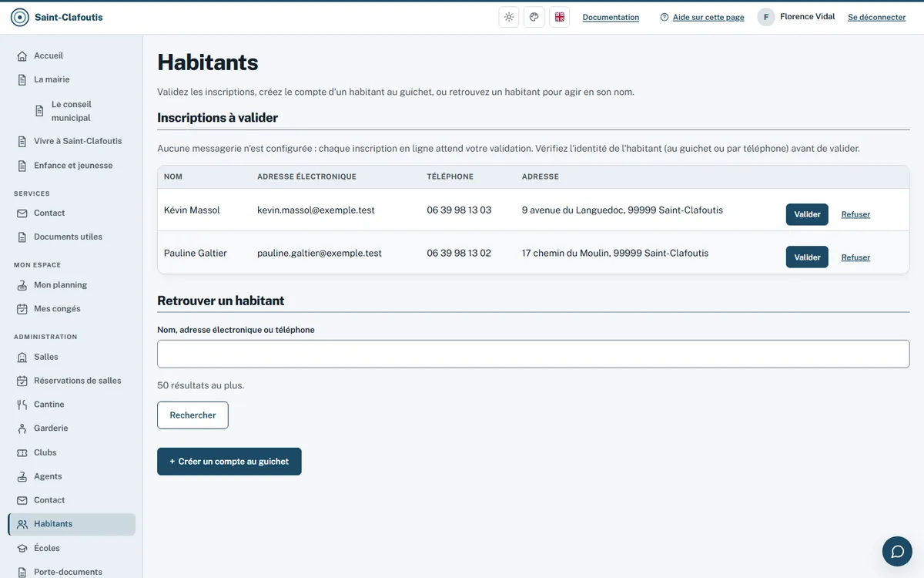
Task: Open the Clubs administration page
Action: (x=45, y=453)
